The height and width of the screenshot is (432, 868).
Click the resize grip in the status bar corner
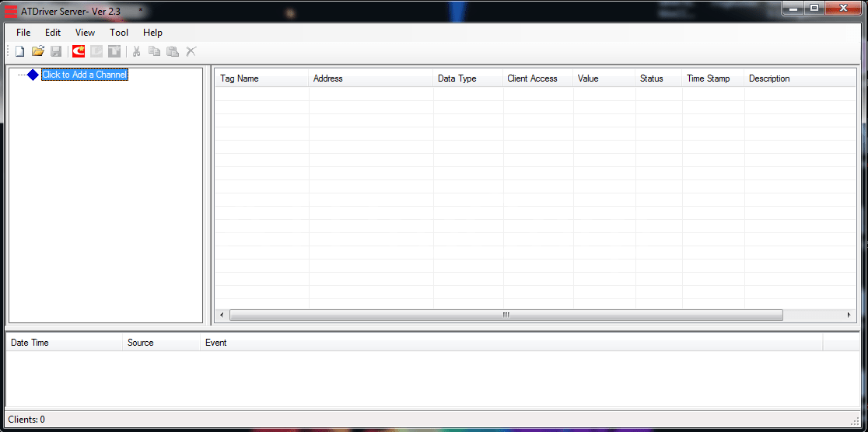(855, 420)
